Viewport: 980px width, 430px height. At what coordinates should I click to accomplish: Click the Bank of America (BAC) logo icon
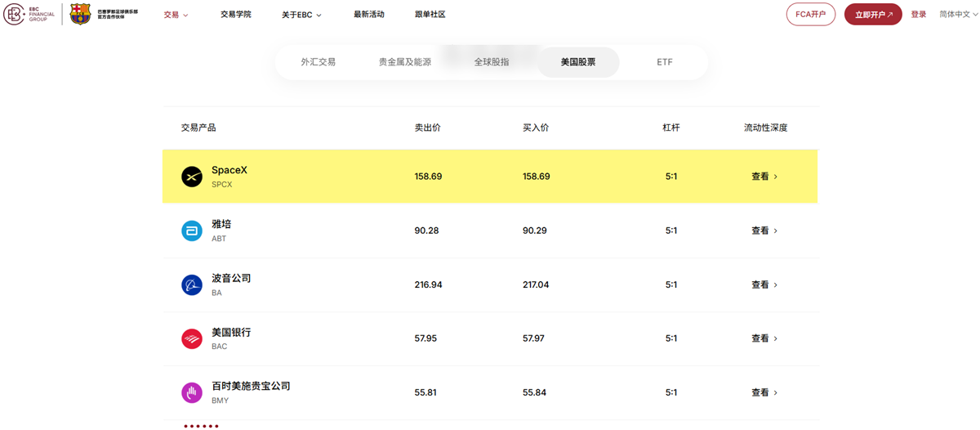[192, 338]
